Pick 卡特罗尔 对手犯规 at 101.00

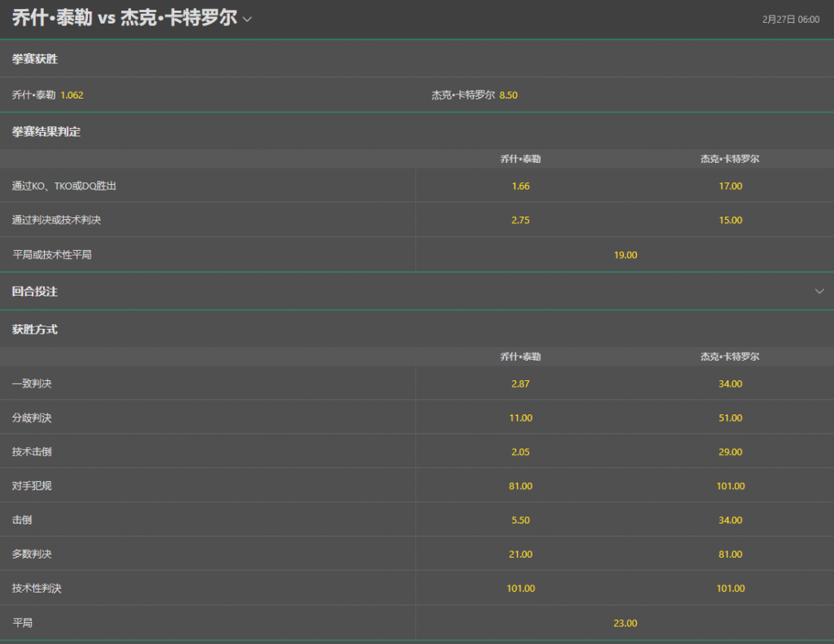[x=730, y=485]
